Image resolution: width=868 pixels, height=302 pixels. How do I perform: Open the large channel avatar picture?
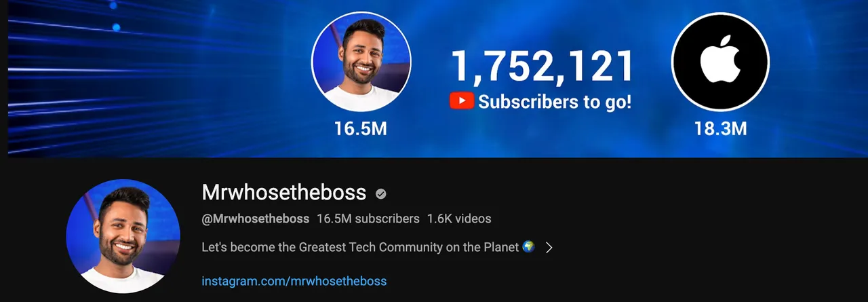point(123,236)
